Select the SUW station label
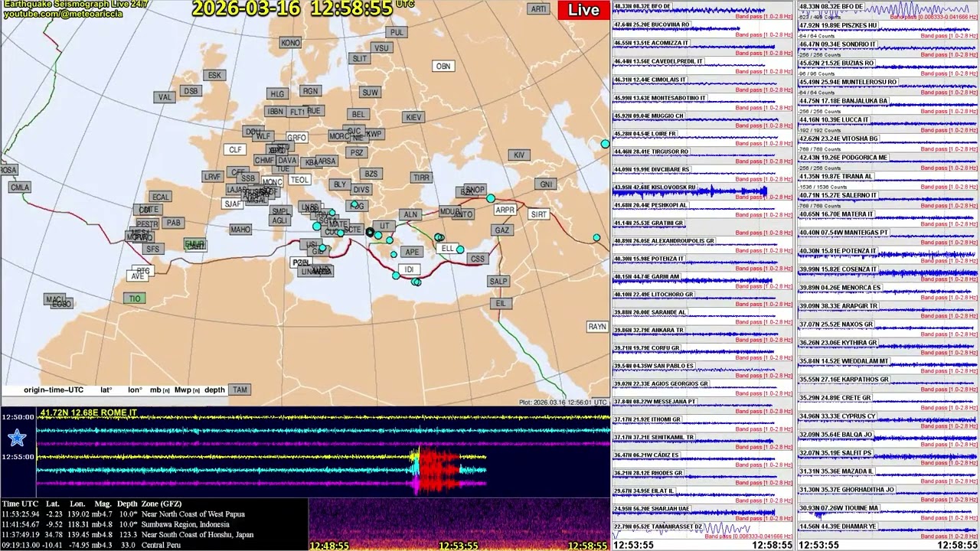This screenshot has height=551, width=980. pos(370,93)
